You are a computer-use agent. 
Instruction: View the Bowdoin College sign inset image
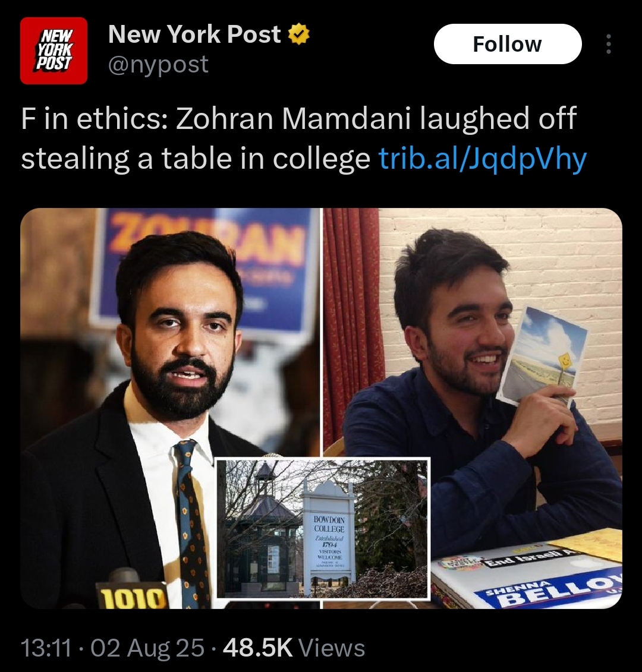click(x=323, y=528)
